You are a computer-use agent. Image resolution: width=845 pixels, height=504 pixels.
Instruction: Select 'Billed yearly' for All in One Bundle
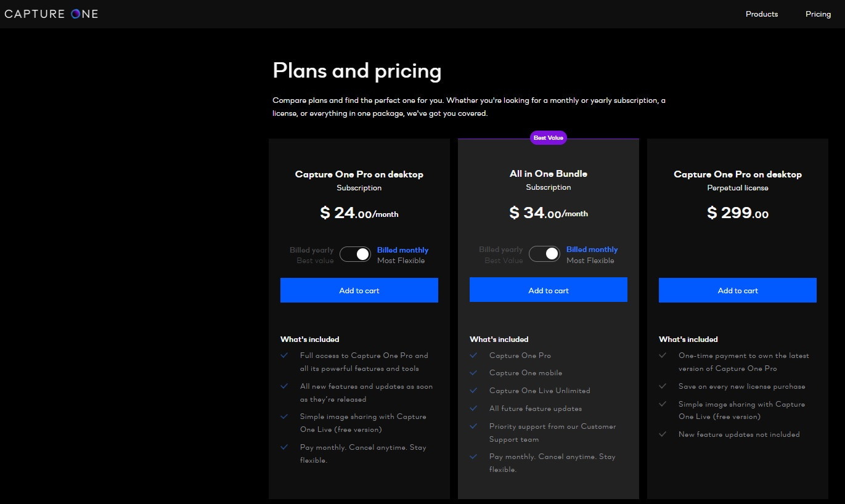point(500,250)
